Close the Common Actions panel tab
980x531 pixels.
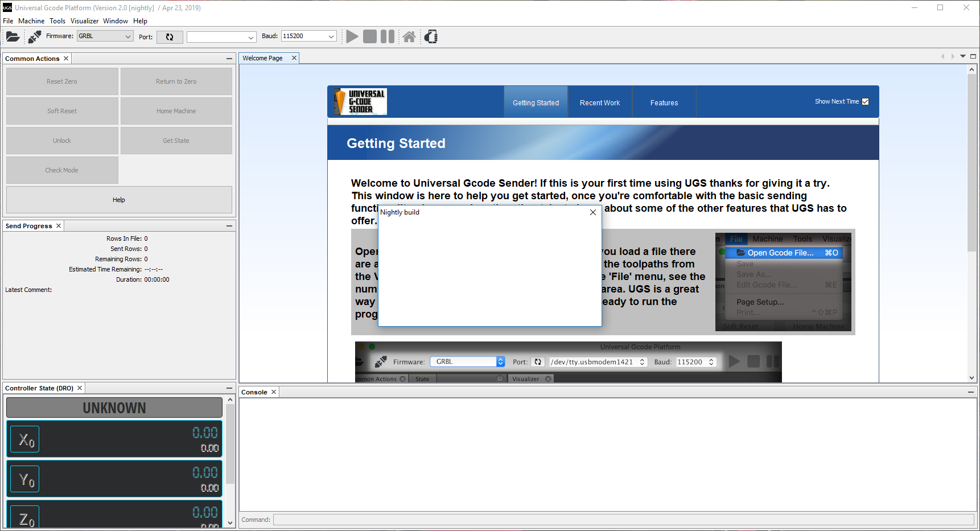click(66, 59)
